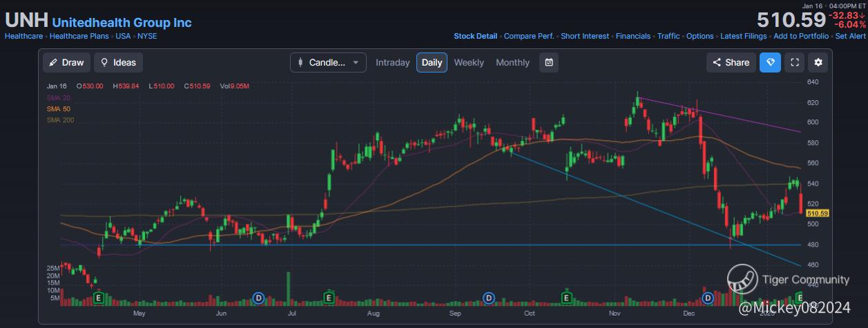This screenshot has height=328, width=868.
Task: Click the SMA 200 indicator label
Action: [60, 119]
